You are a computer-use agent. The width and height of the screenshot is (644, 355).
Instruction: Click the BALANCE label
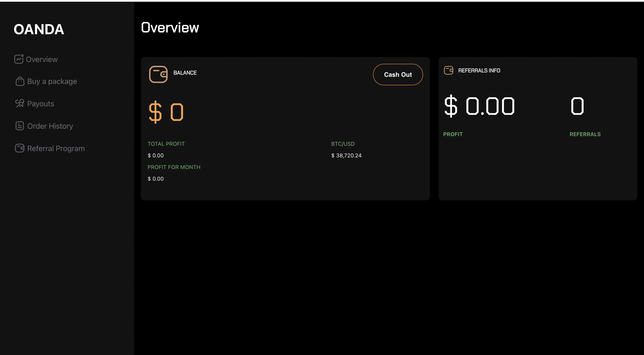(x=185, y=73)
